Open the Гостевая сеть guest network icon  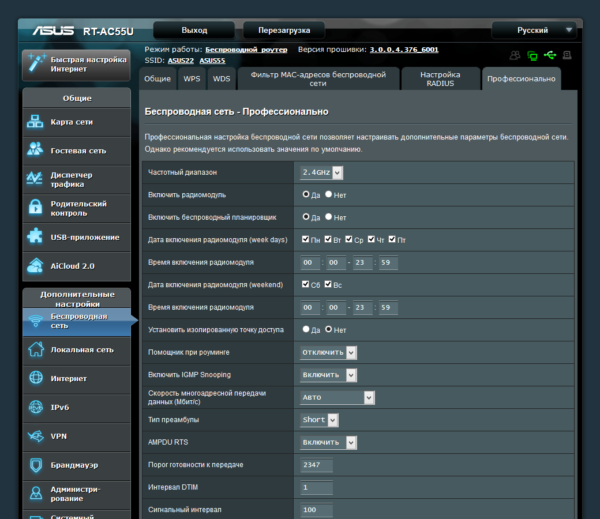(35, 150)
